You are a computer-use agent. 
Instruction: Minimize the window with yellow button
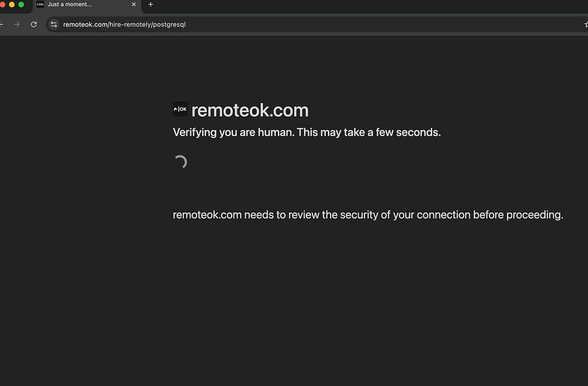point(12,5)
